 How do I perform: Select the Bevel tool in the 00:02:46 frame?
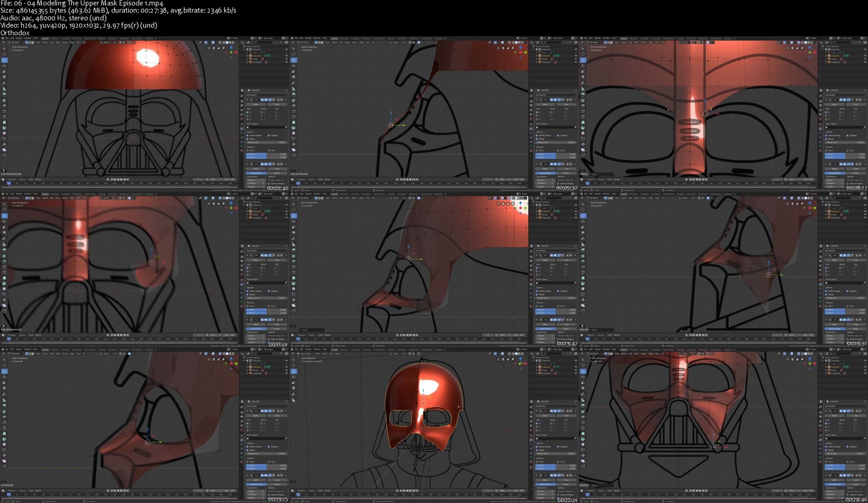tap(5, 106)
